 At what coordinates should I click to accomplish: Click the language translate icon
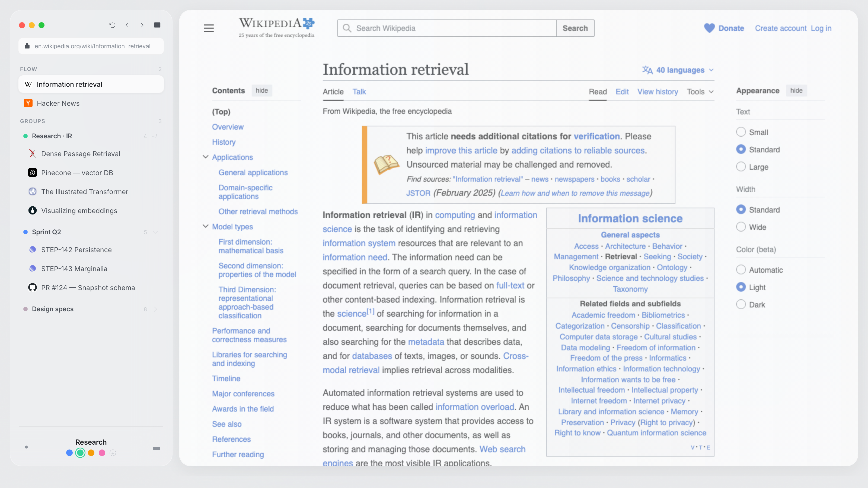point(647,70)
